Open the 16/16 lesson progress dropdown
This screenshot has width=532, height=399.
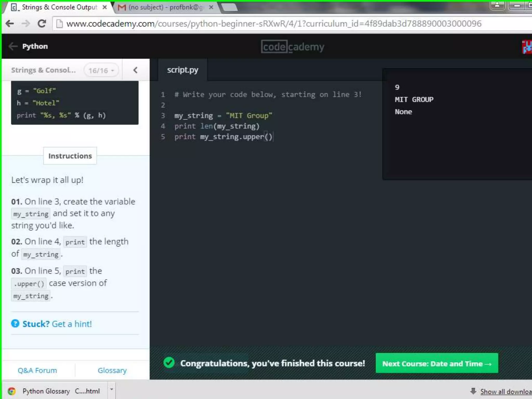pos(101,70)
